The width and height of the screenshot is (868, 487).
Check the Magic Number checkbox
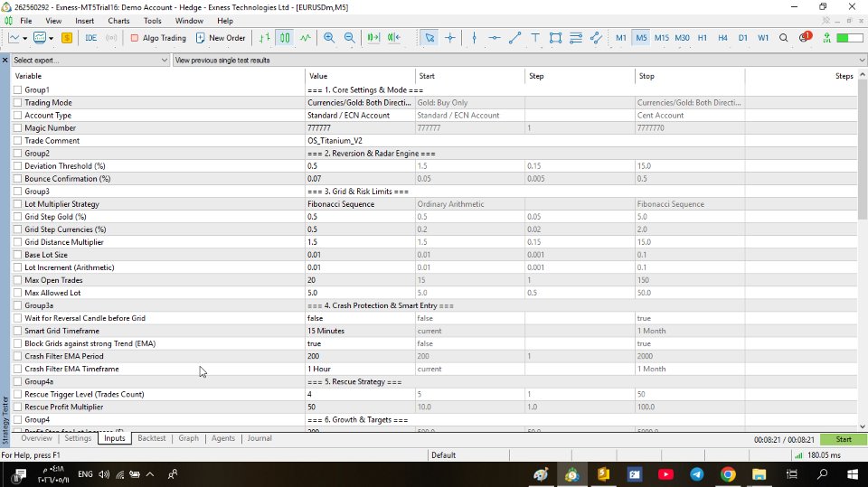(18, 127)
